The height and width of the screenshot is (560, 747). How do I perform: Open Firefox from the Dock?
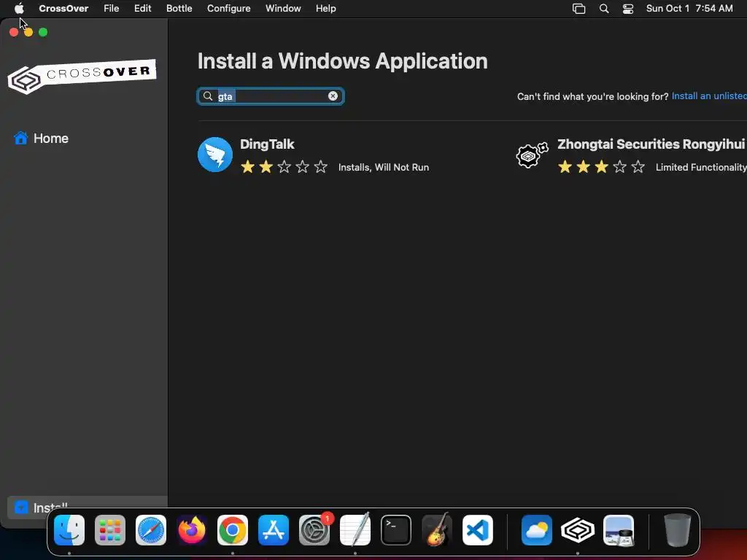tap(192, 530)
